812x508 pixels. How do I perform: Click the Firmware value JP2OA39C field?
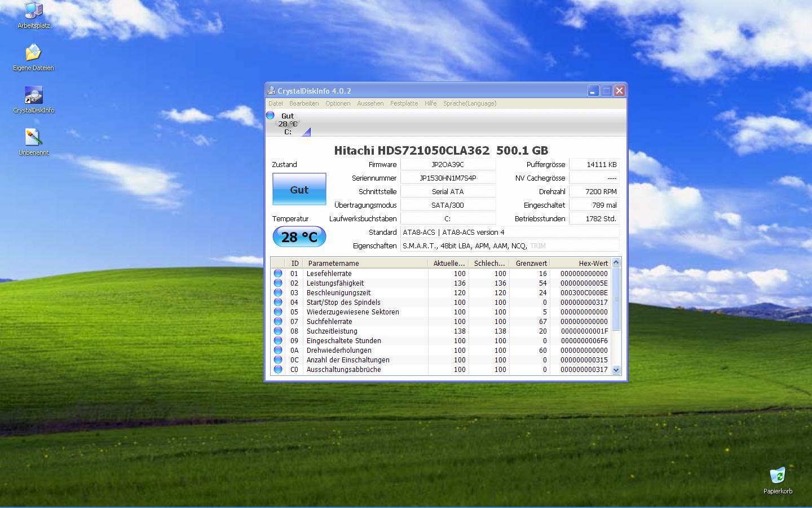click(448, 164)
